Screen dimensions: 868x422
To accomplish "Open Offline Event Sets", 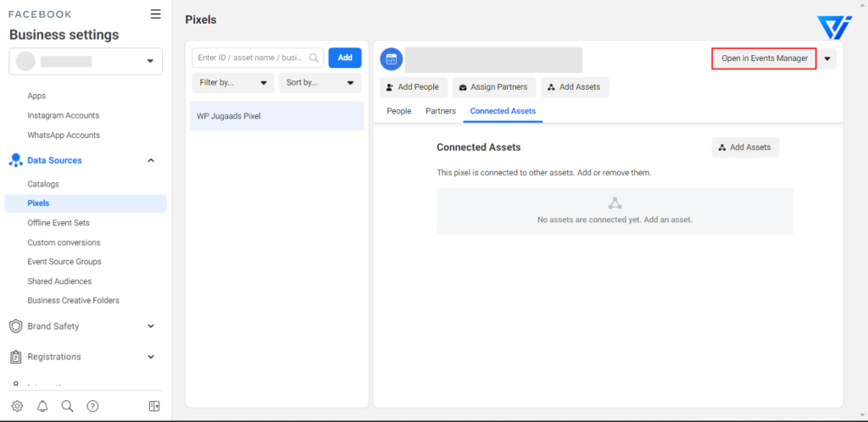I will (58, 223).
